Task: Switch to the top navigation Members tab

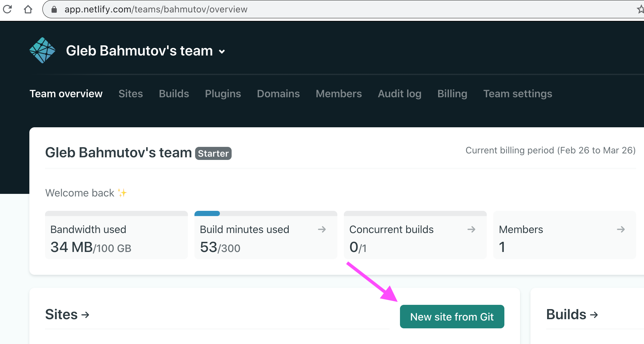Action: (x=339, y=94)
